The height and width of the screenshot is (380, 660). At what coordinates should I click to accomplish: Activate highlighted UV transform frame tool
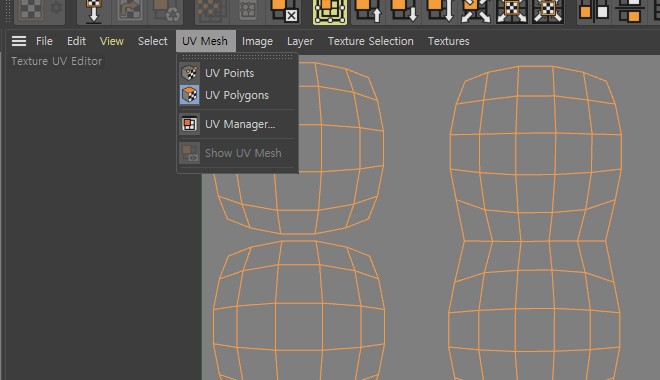coord(330,11)
